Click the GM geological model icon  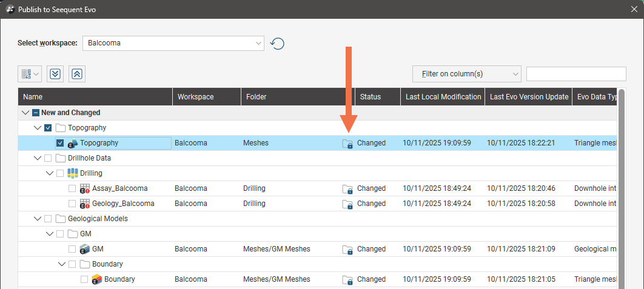pyautogui.click(x=85, y=249)
